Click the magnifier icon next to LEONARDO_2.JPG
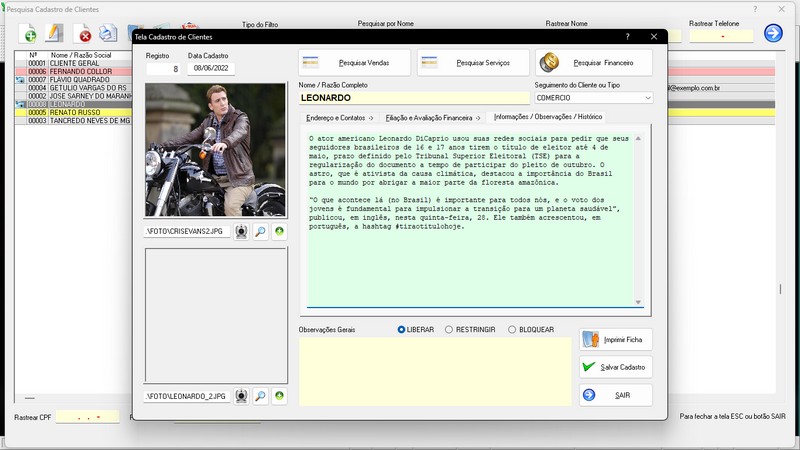800x450 pixels. click(260, 396)
